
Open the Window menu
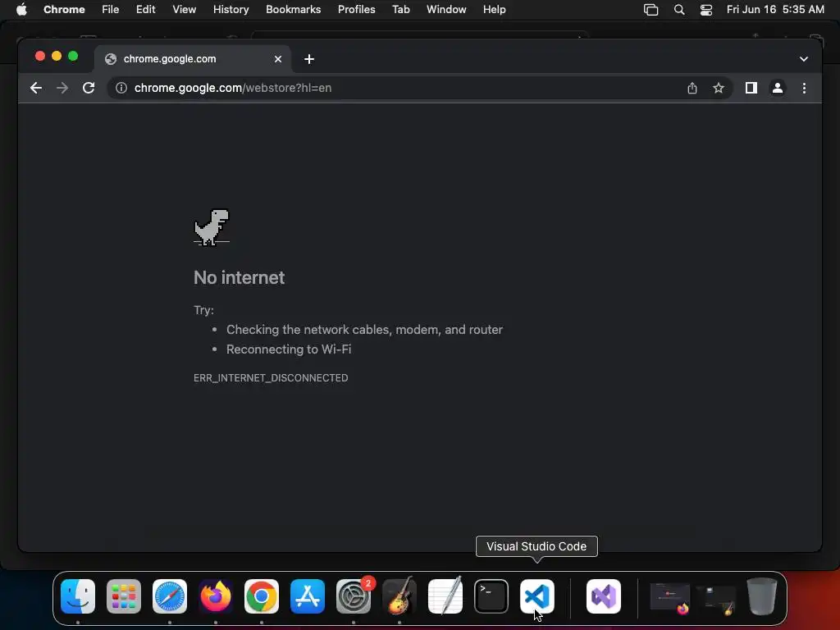tap(446, 10)
